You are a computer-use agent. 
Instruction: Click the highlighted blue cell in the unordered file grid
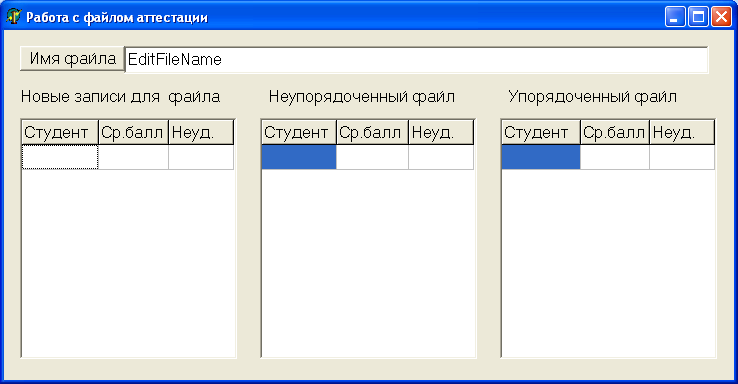(x=299, y=157)
